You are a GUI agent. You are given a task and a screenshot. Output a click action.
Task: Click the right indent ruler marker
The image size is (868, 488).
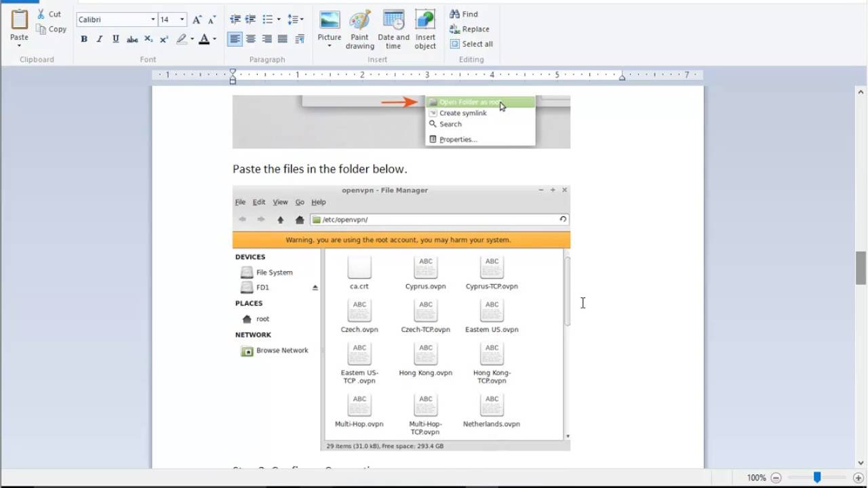click(x=622, y=77)
